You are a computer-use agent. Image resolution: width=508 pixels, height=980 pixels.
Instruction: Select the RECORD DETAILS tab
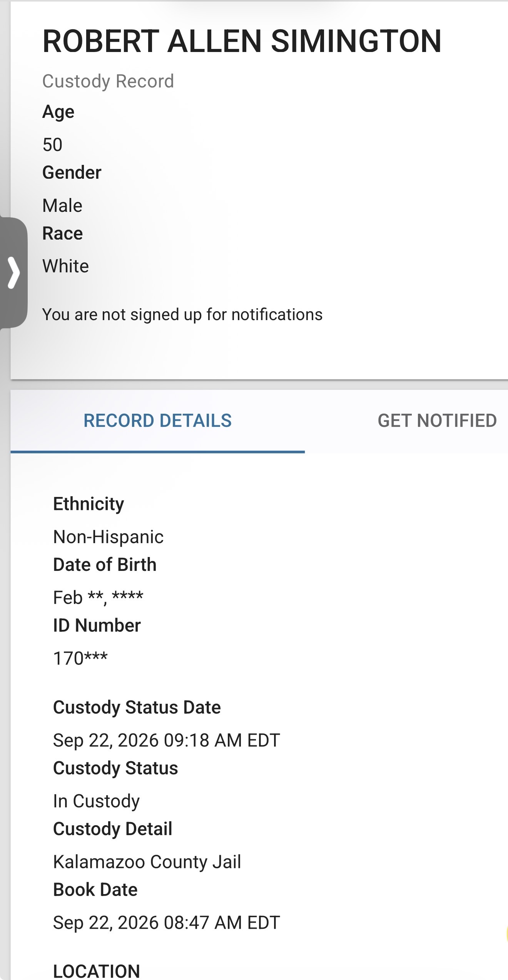(x=158, y=421)
